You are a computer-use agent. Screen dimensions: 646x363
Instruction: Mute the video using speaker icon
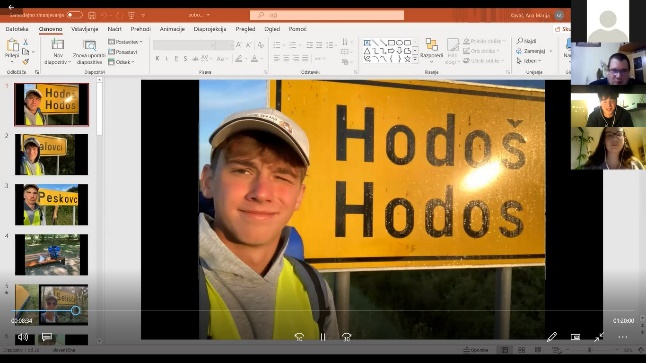(x=23, y=337)
